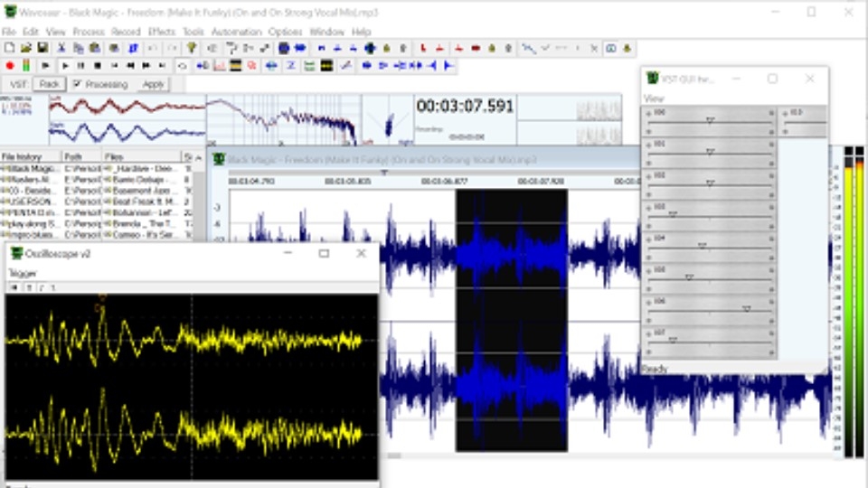Click the Stop button in transport bar
This screenshot has width=868, height=488.
(x=98, y=66)
